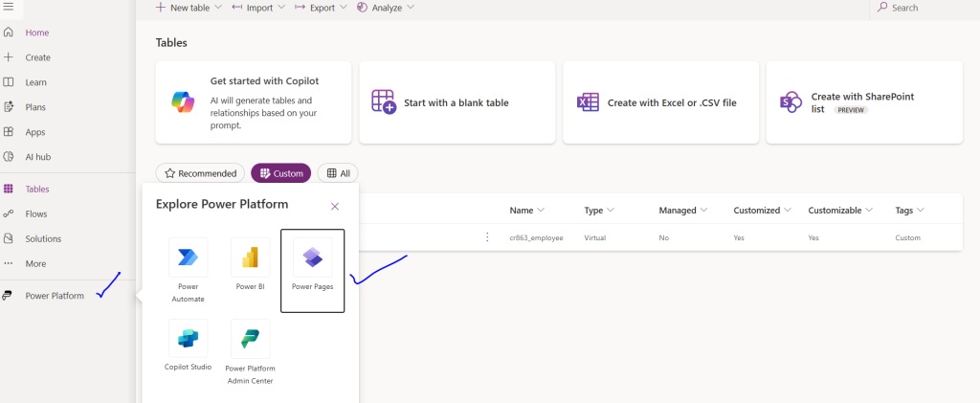Close the Explore Power Platform panel
This screenshot has width=980, height=403.
point(334,206)
